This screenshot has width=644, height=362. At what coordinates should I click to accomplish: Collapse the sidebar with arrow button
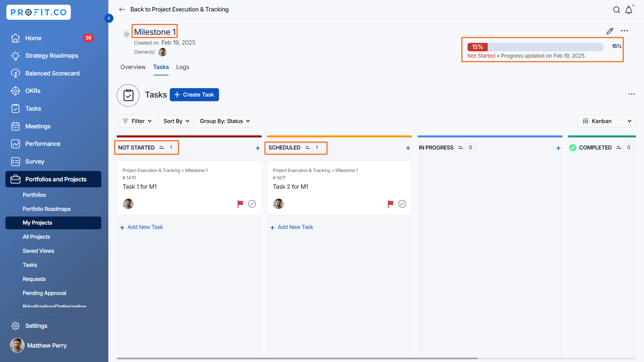click(x=109, y=18)
